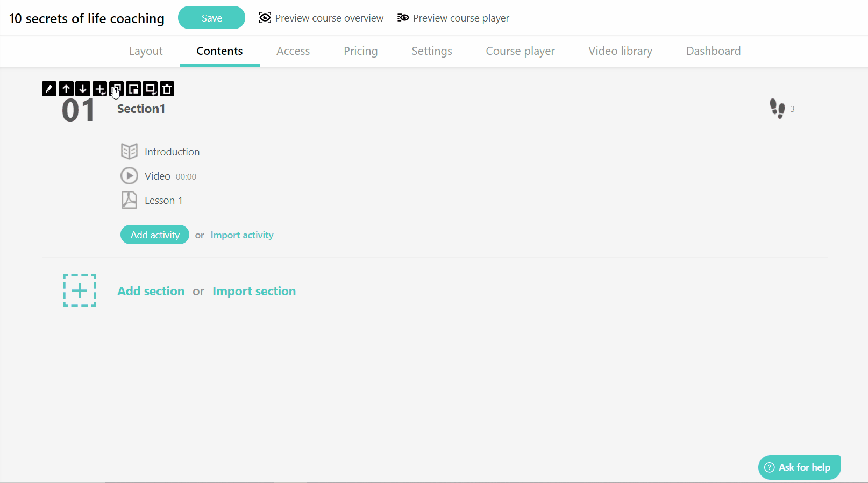Image resolution: width=868 pixels, height=483 pixels.
Task: Click the number 3 beside footprints icon
Action: pyautogui.click(x=792, y=109)
